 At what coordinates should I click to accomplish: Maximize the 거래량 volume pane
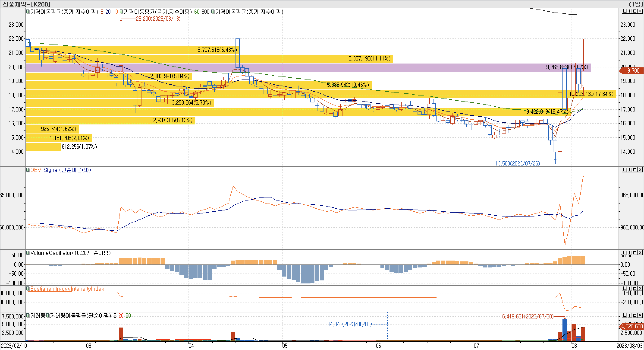click(635, 315)
